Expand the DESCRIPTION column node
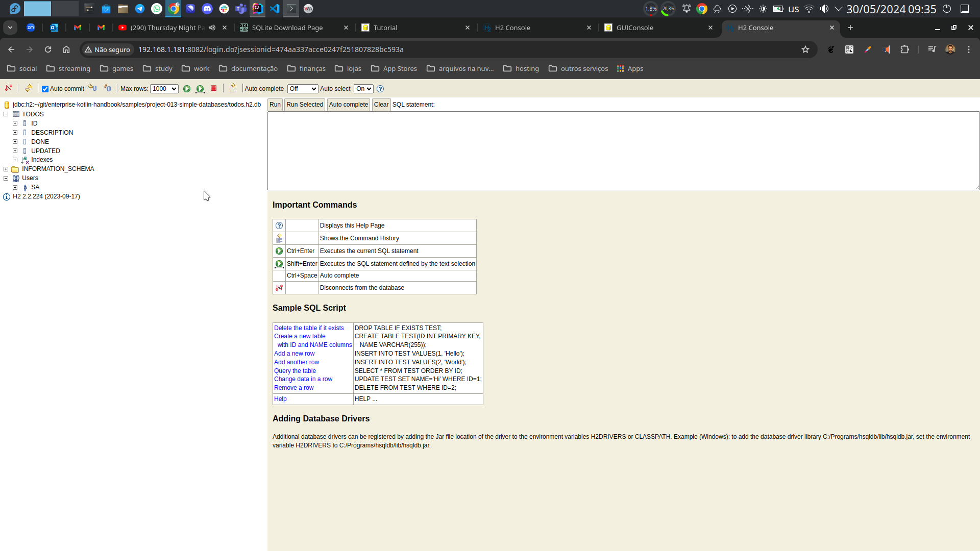This screenshot has width=980, height=551. (x=15, y=133)
